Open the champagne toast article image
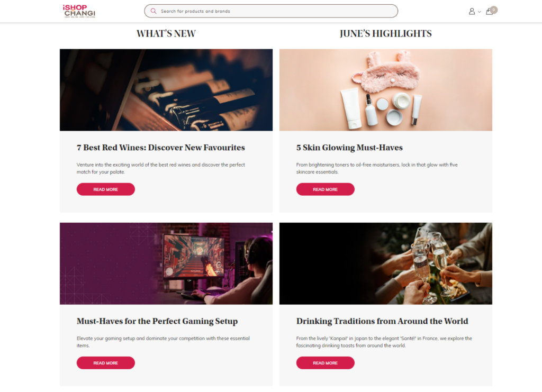 pyautogui.click(x=386, y=263)
